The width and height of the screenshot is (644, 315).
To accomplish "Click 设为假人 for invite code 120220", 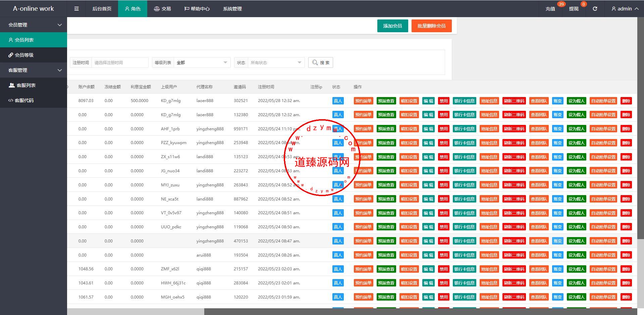I will (576, 297).
